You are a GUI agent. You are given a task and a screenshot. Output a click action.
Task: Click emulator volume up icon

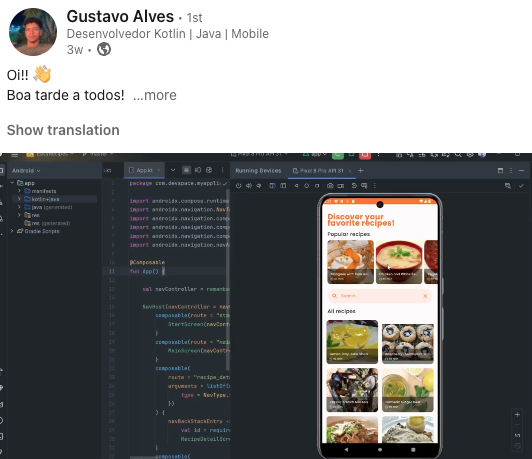click(249, 186)
